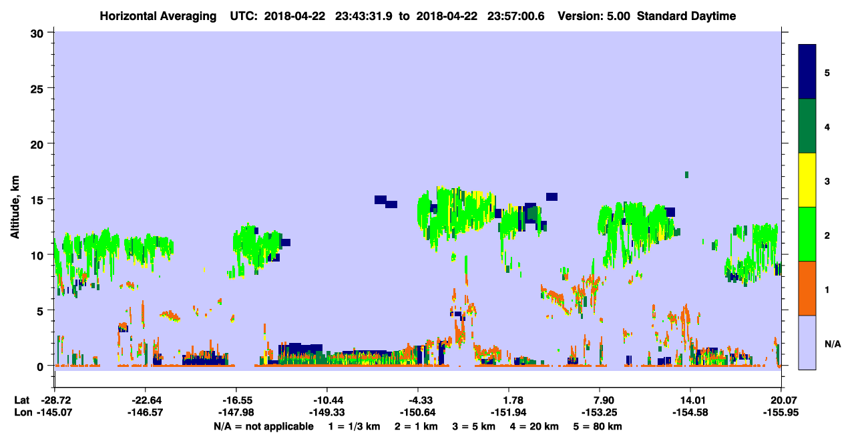Image resolution: width=868 pixels, height=445 pixels.
Task: Click the longitude value -146.57
Action: [145, 413]
